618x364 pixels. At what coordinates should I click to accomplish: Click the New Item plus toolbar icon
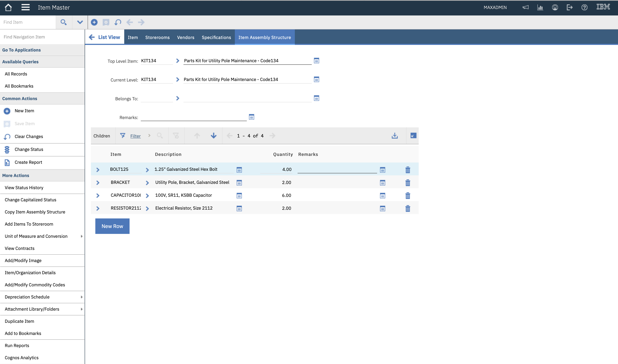(x=94, y=22)
